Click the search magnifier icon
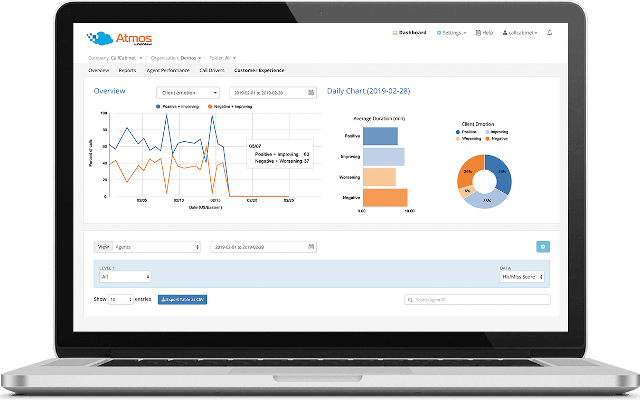 (x=410, y=300)
